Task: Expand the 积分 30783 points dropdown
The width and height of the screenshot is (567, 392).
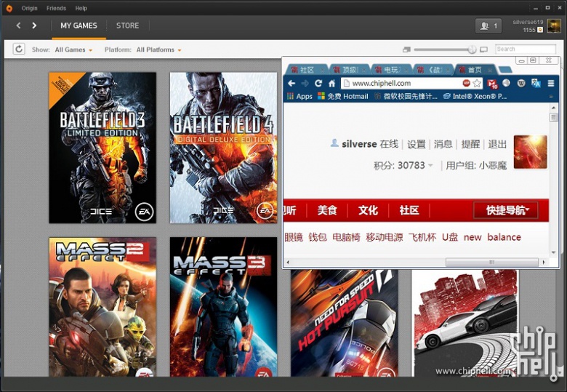Action: point(430,165)
